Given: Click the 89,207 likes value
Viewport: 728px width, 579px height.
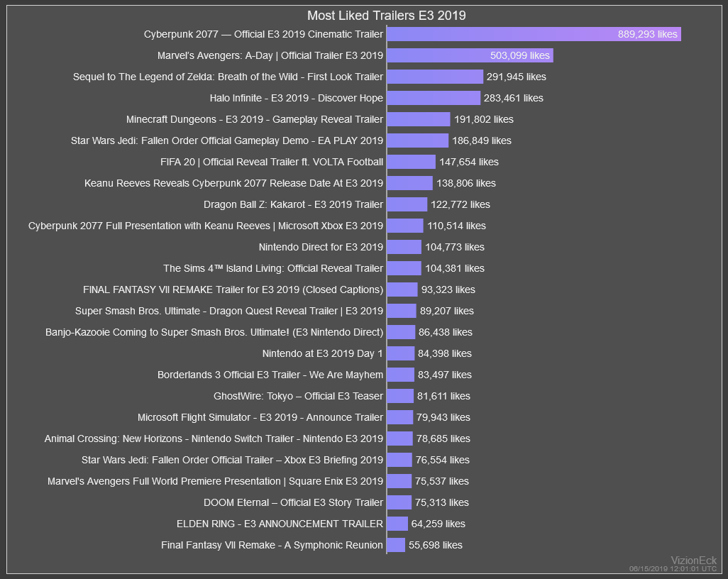Looking at the screenshot, I should click(446, 311).
